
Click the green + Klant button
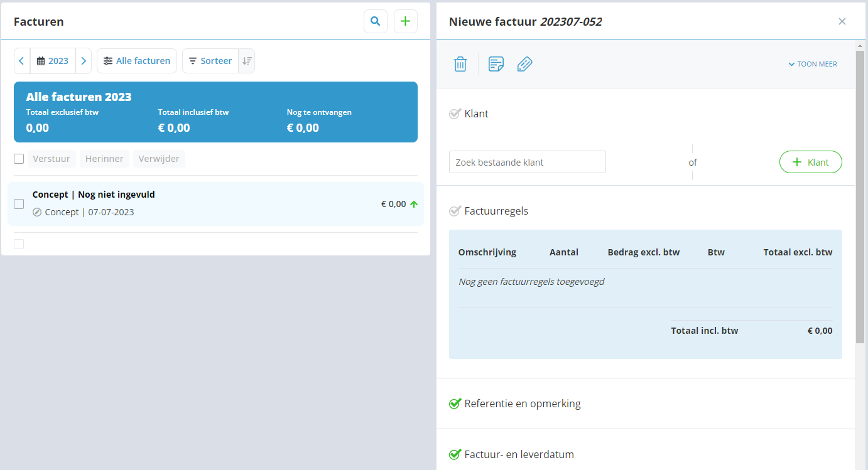[810, 162]
